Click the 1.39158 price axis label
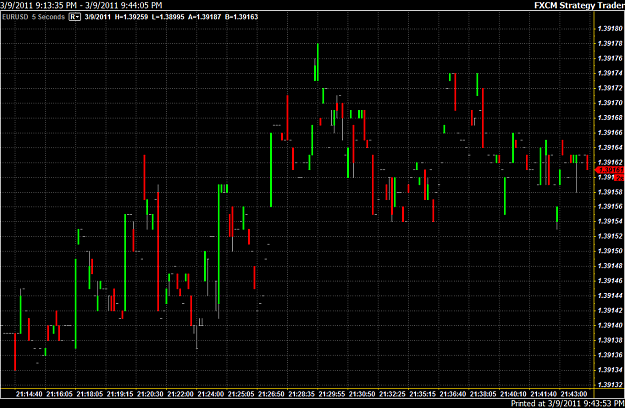 [x=610, y=192]
